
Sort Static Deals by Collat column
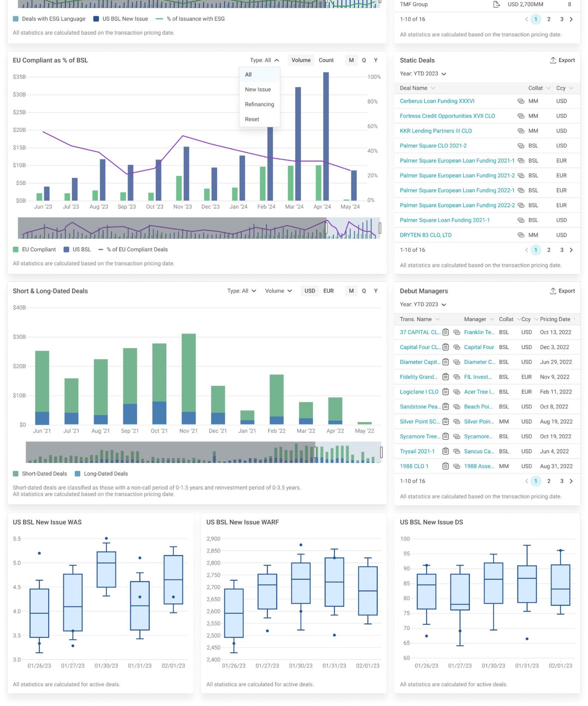(x=539, y=88)
